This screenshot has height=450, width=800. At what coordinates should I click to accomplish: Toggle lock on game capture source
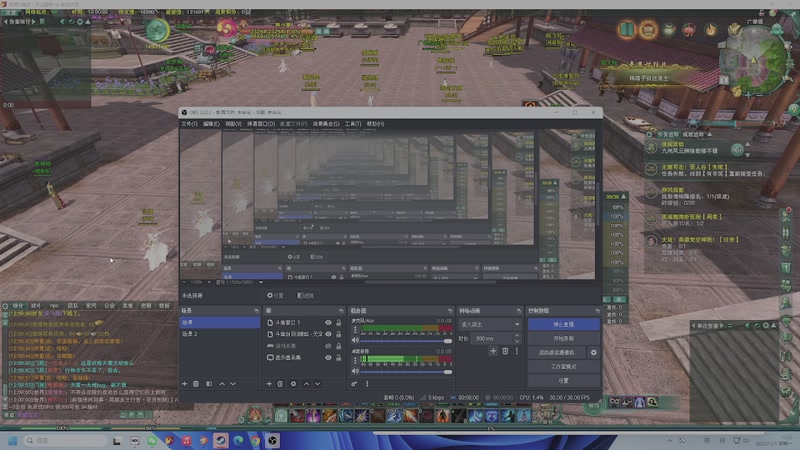[x=338, y=346]
